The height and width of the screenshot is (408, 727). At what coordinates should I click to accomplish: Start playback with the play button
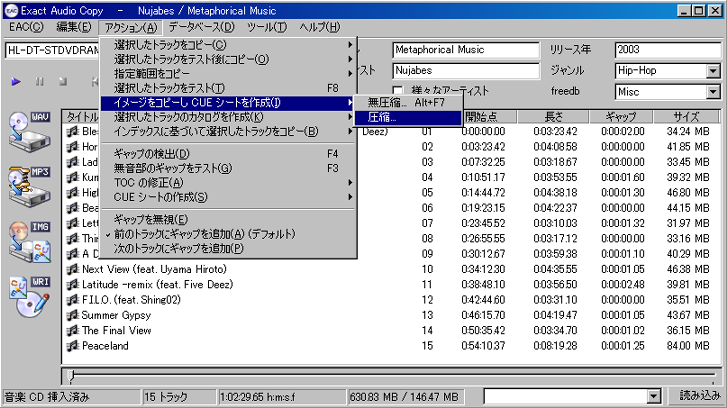pyautogui.click(x=16, y=82)
